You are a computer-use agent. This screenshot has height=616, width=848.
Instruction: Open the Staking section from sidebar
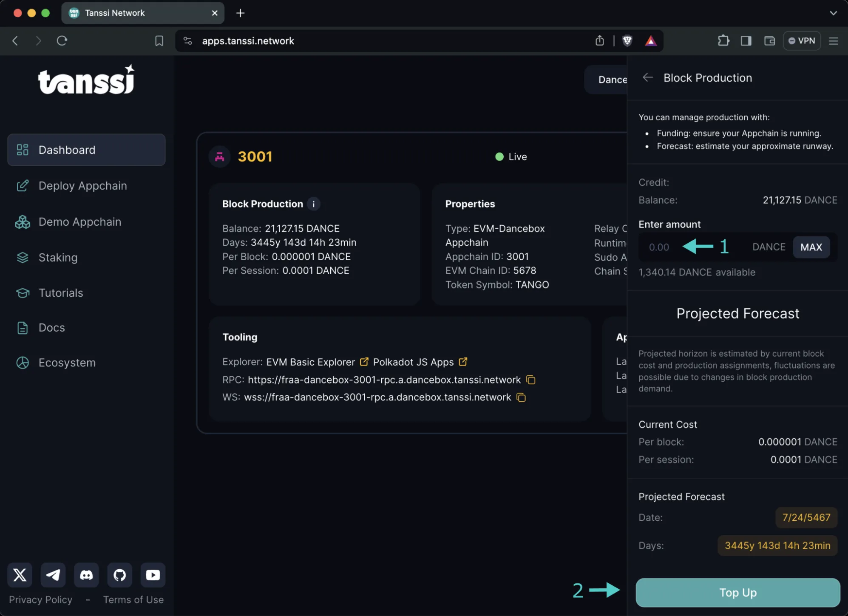point(58,257)
